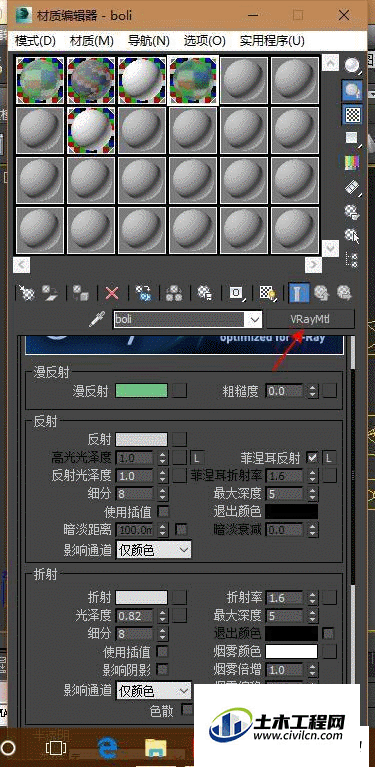Enable the 暗淡距离 checkbox
This screenshot has width=375, height=767.
181,529
